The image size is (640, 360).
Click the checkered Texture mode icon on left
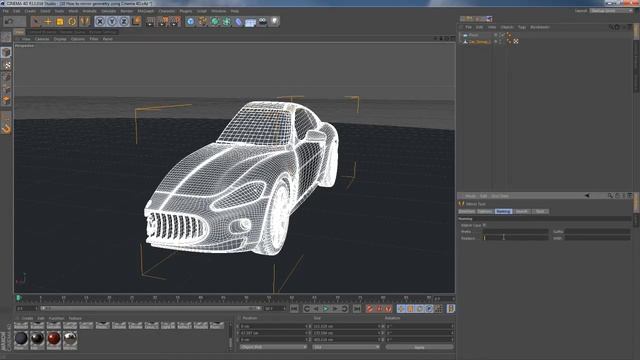[6, 64]
